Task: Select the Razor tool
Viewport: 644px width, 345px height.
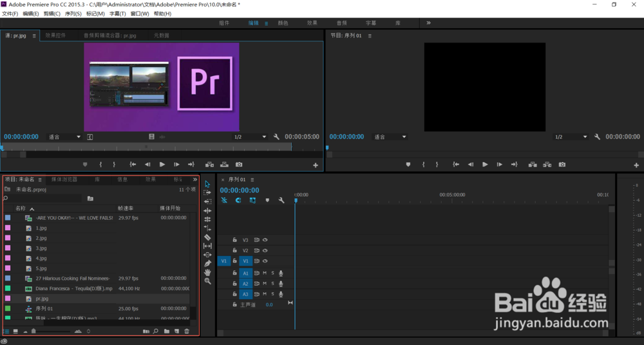Action: [x=207, y=237]
